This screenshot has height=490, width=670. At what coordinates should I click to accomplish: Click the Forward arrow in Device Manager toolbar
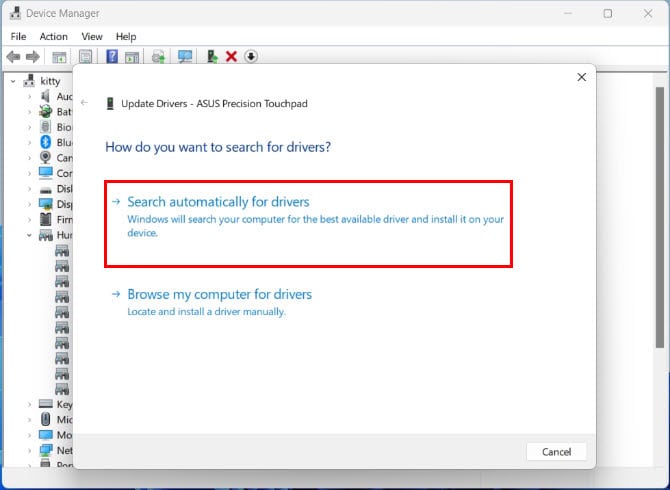[32, 56]
